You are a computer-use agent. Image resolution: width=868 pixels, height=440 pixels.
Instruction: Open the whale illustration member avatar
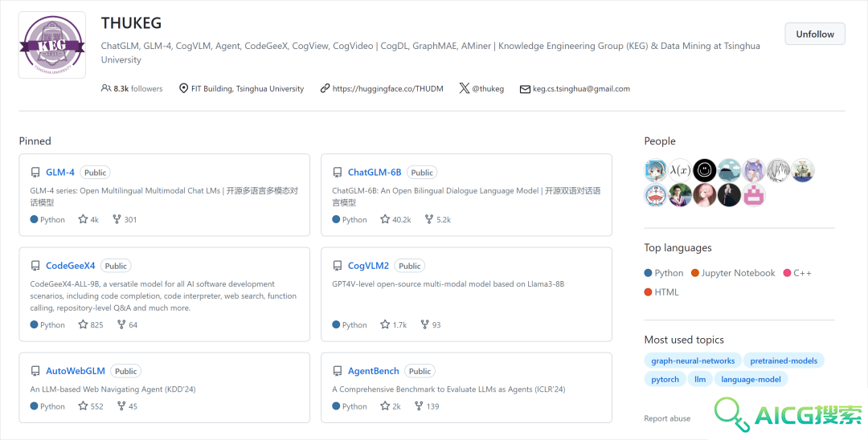729,170
